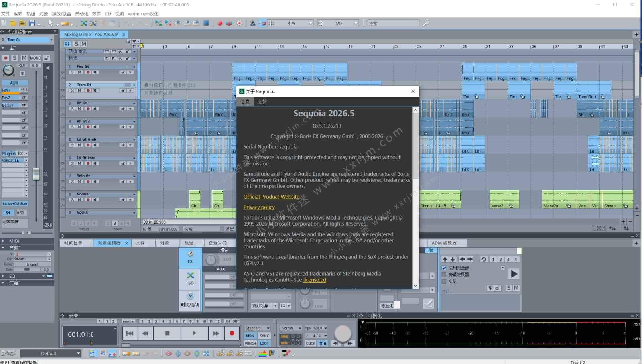
Task: Open the Normal playback mode dropdown
Action: click(291, 328)
